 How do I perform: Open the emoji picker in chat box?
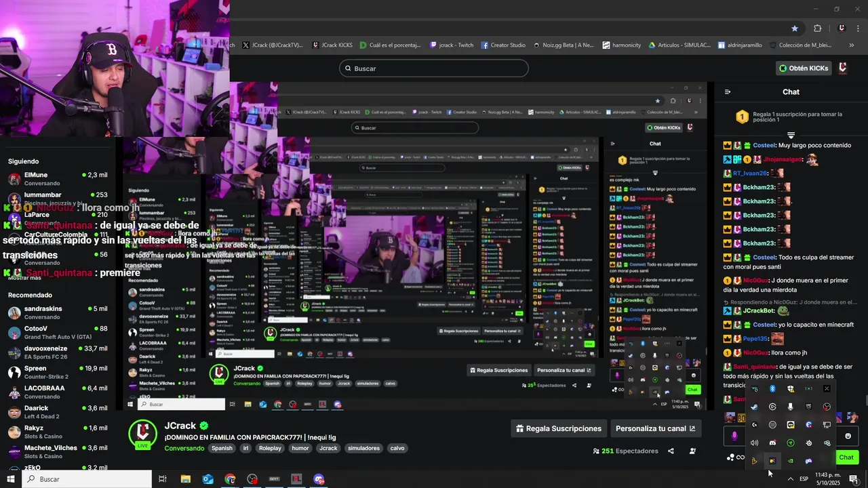pos(848,436)
